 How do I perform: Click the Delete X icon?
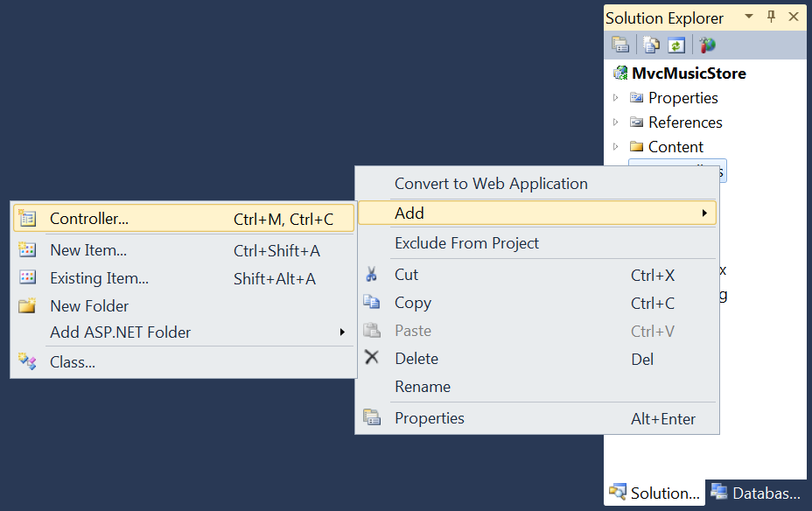tap(372, 358)
